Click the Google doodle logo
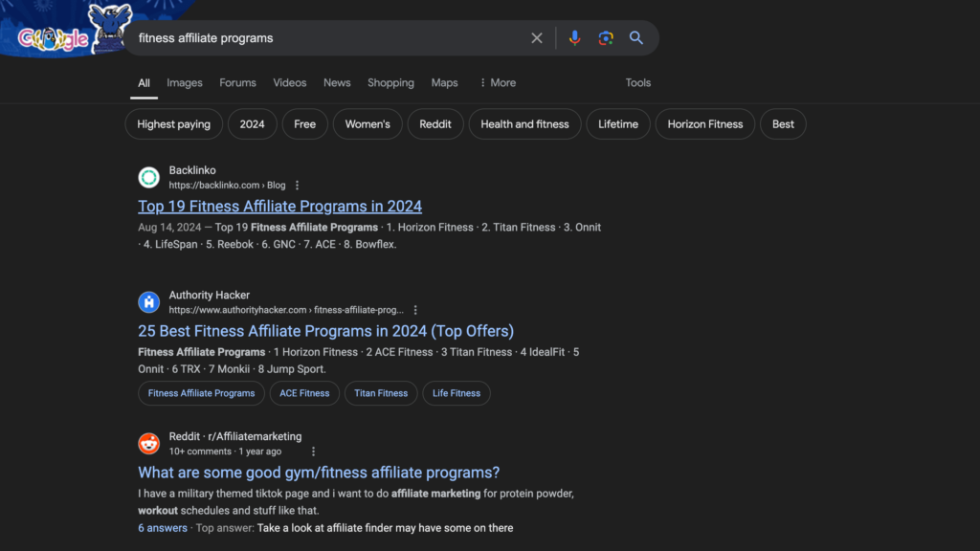Viewport: 980px width, 551px height. (57, 38)
